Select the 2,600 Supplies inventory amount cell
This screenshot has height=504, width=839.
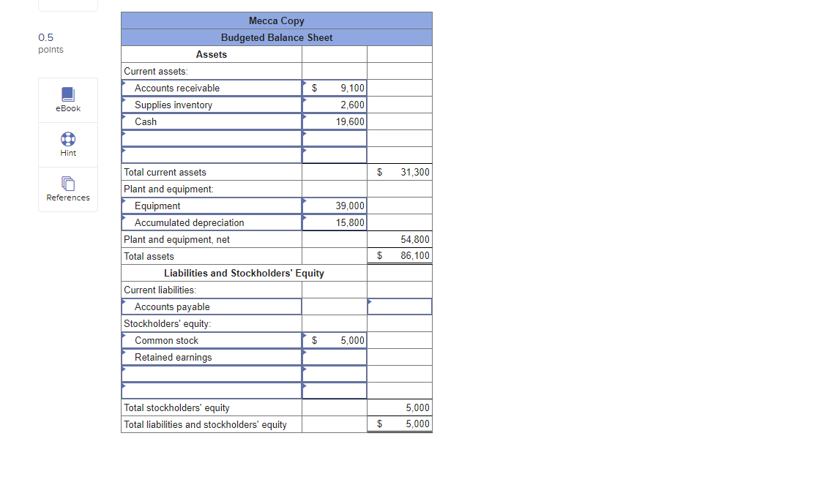[334, 105]
